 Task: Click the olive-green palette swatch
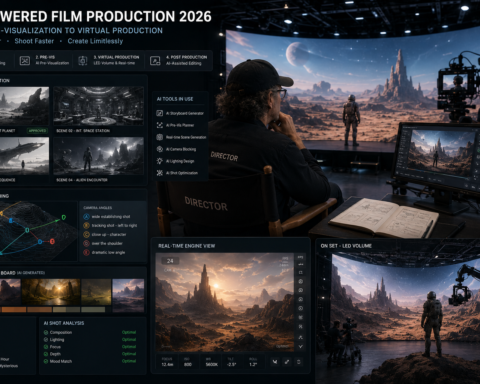pos(93,310)
